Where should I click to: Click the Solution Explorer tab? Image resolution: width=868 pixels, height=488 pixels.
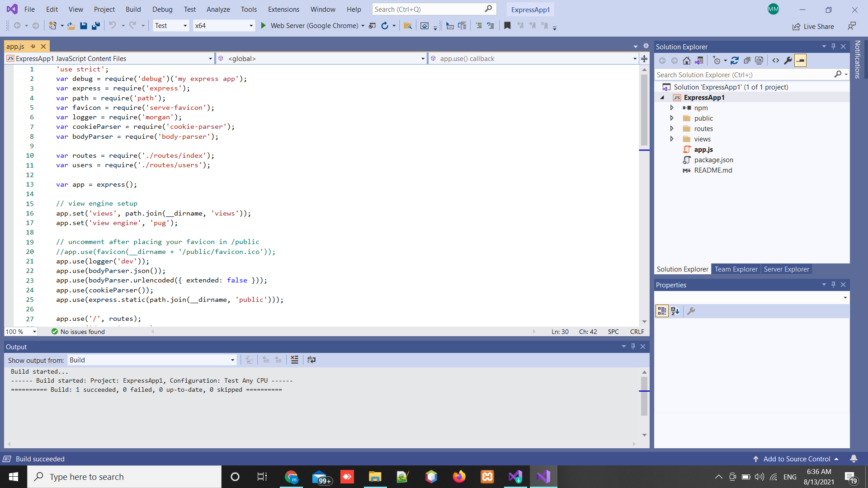(682, 269)
